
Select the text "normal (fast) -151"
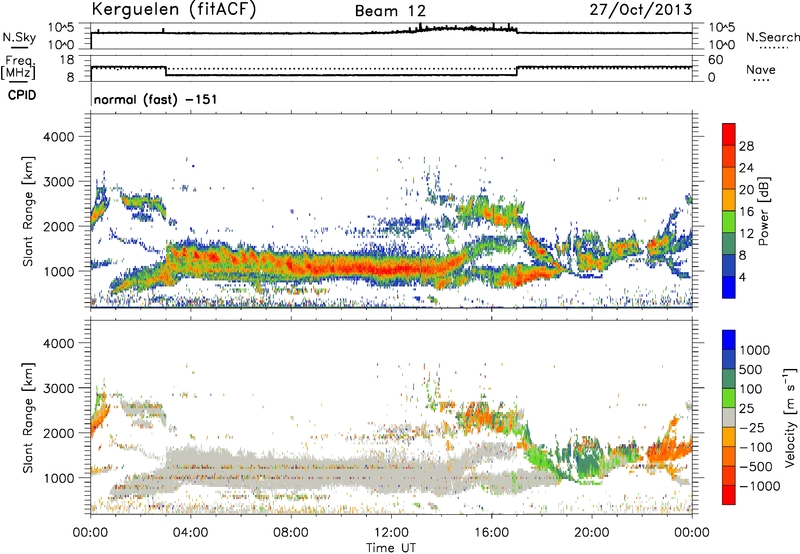point(156,99)
